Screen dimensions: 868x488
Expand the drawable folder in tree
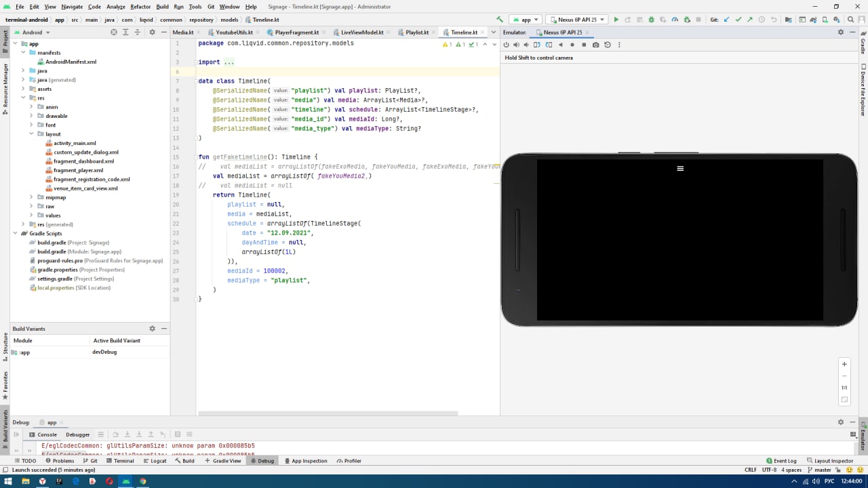[x=31, y=116]
